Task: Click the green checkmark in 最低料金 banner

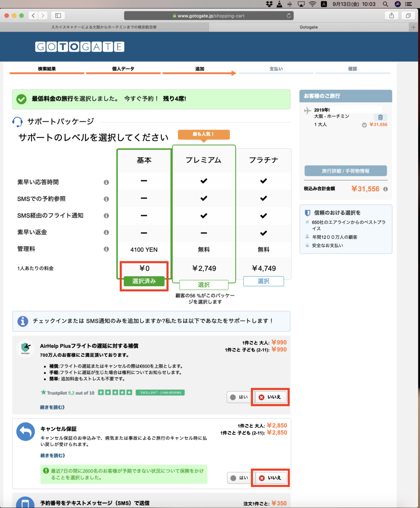Action: pyautogui.click(x=21, y=99)
